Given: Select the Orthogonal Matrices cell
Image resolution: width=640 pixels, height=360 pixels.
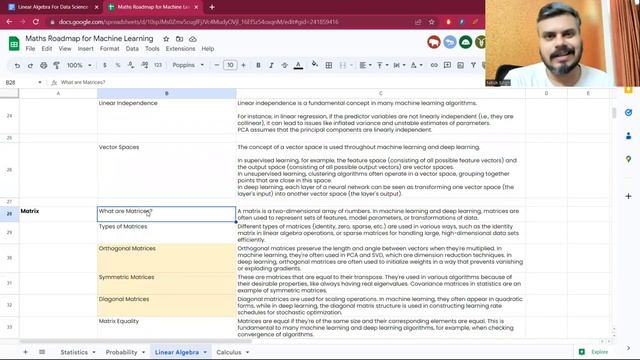Looking at the screenshot, I should coord(167,258).
